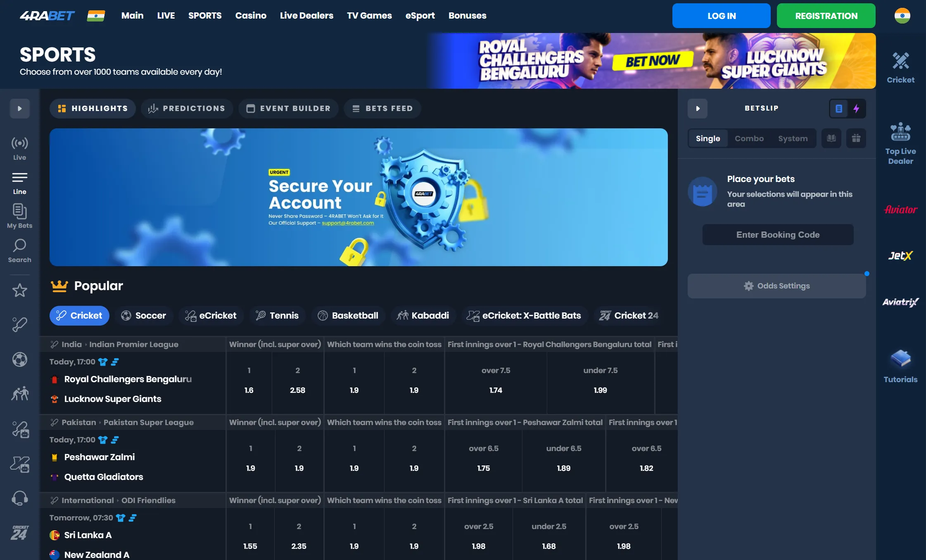Enable quick bet lightning mode
The image size is (926, 560).
856,109
